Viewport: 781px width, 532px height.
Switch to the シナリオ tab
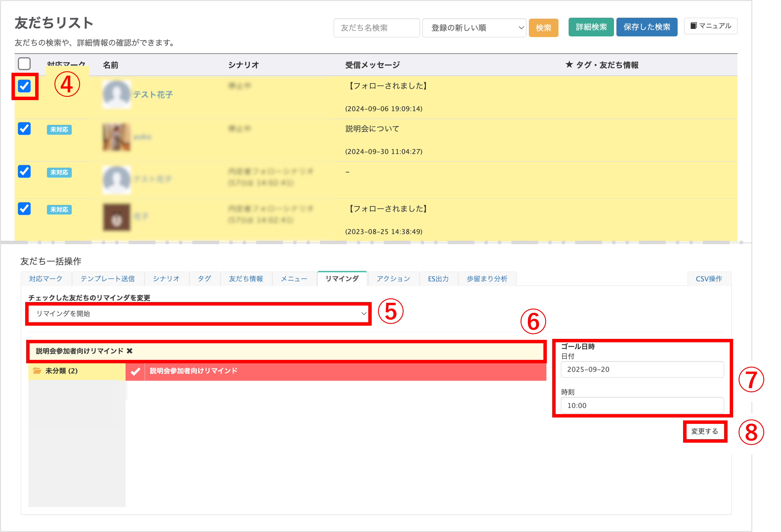pos(166,279)
